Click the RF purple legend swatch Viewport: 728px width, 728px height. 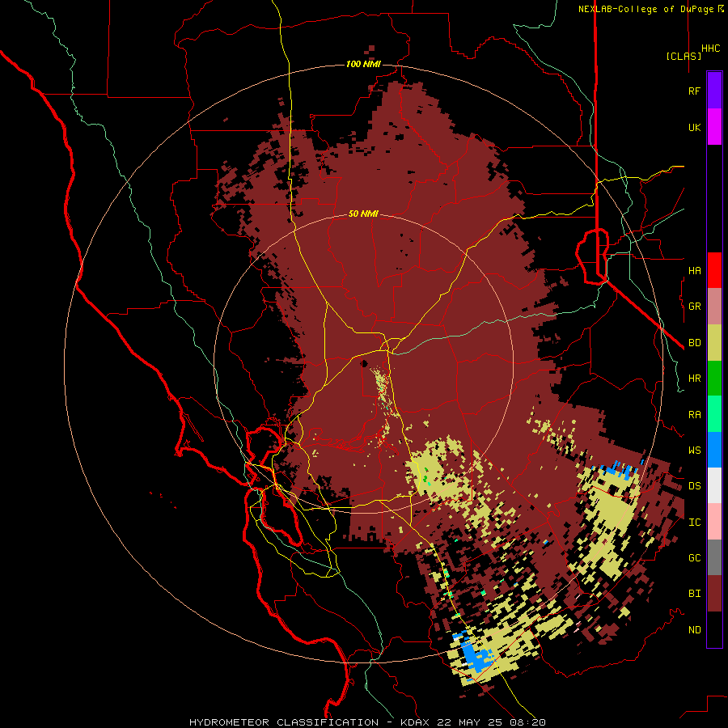pos(714,91)
